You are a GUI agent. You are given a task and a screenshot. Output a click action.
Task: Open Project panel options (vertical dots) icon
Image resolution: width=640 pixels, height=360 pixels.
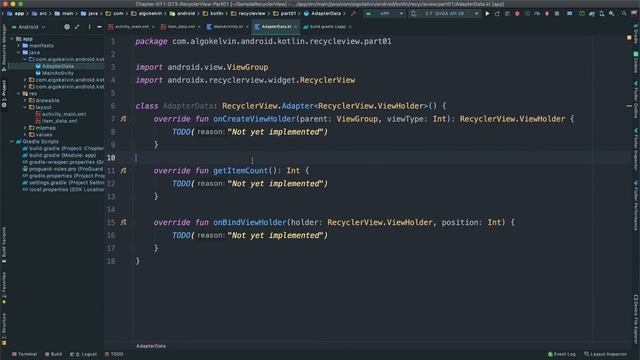coord(89,27)
